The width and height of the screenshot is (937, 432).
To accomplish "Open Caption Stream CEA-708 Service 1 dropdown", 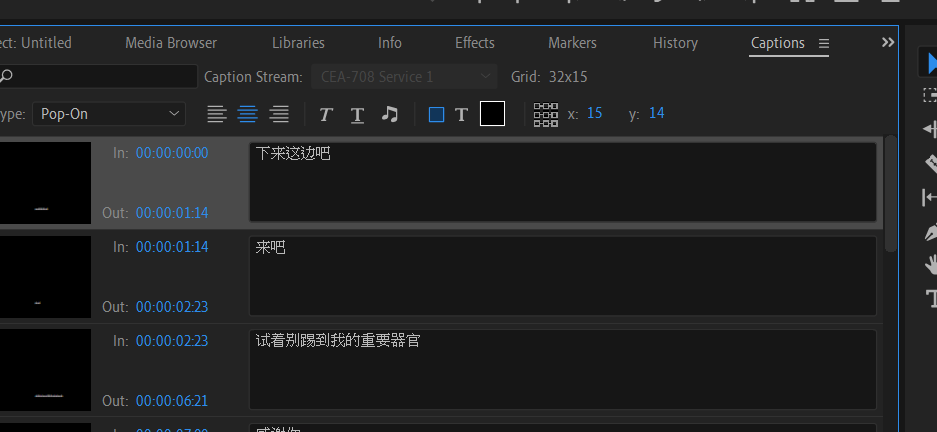I will (x=404, y=76).
